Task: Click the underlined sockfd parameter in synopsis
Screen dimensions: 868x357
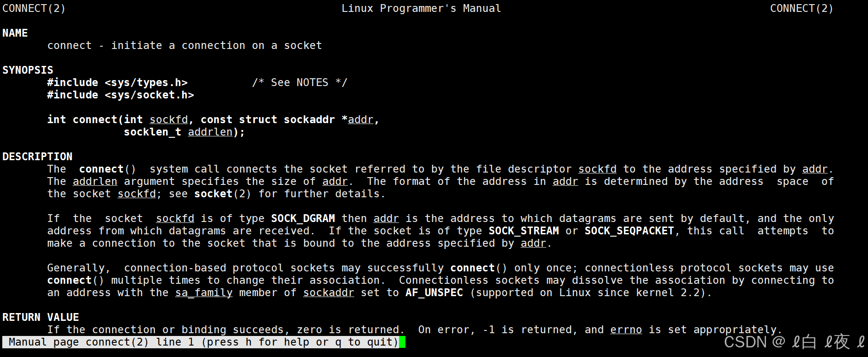Action: (169, 119)
